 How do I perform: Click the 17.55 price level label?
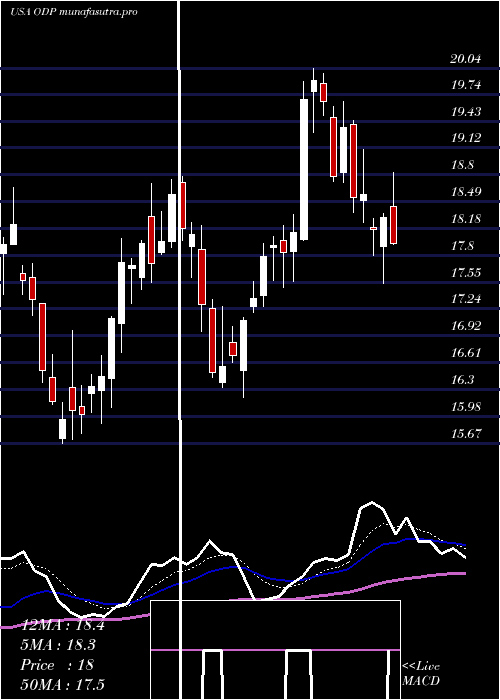pyautogui.click(x=466, y=272)
